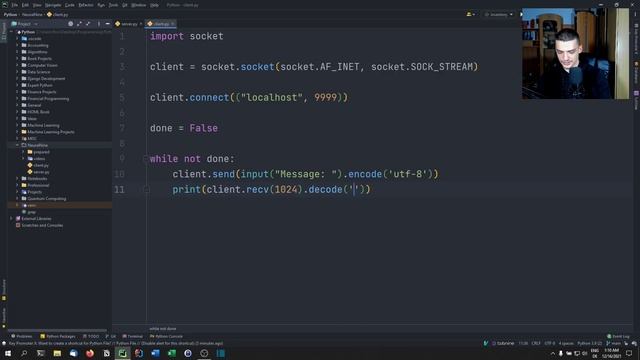Viewport: 640px width, 360px height.
Task: Place cursor inside decode quotes on line 11
Action: pos(354,189)
